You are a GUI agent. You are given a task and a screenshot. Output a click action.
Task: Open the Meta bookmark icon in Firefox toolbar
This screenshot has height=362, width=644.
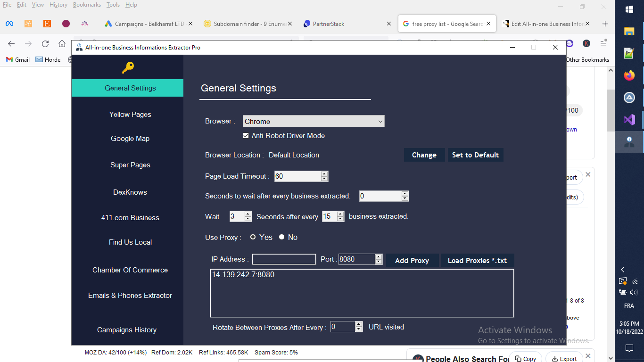click(x=9, y=24)
